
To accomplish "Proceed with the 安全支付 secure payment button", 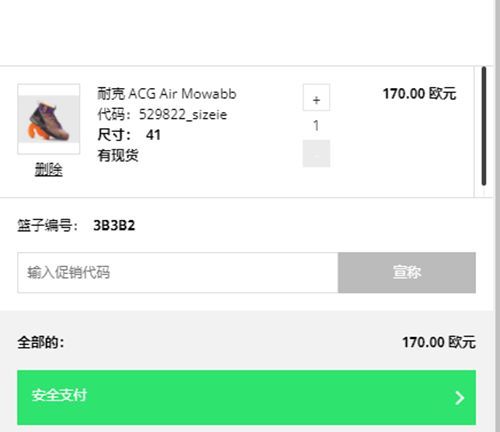I will [246, 397].
